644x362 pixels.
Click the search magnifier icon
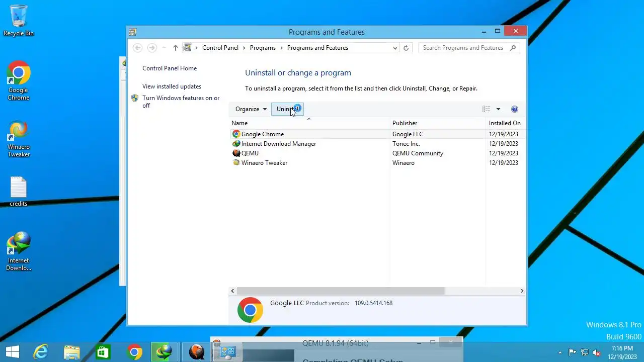click(513, 48)
